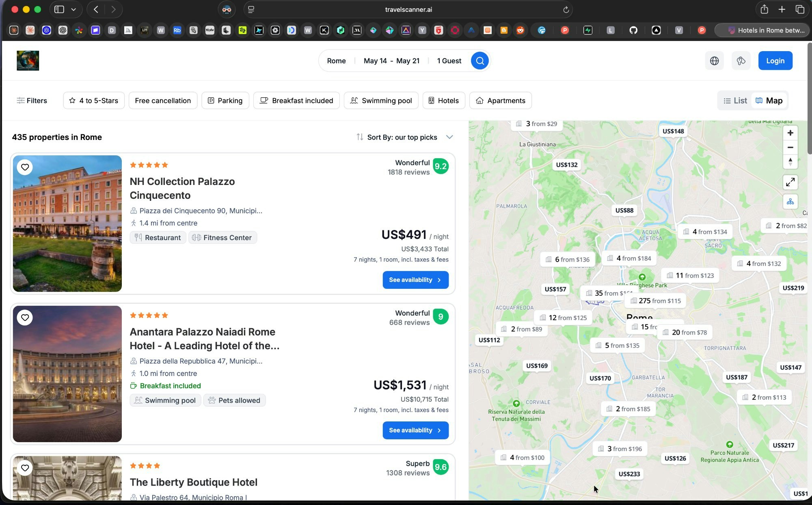
Task: Open the language globe icon
Action: pyautogui.click(x=715, y=60)
